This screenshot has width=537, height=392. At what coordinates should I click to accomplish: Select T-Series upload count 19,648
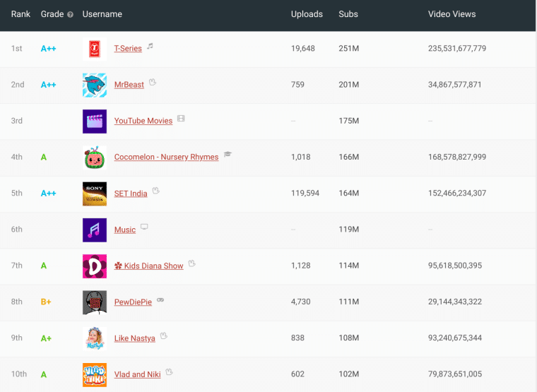pos(302,49)
